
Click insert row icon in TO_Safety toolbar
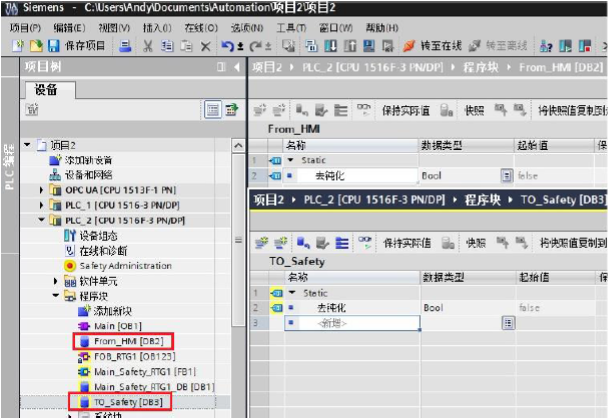click(x=262, y=243)
